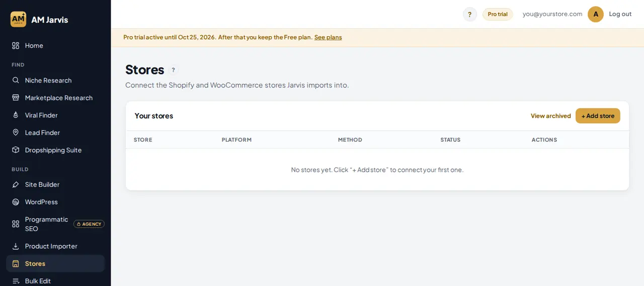
Task: Click the Marketplace Research storefront icon
Action: coord(16,98)
